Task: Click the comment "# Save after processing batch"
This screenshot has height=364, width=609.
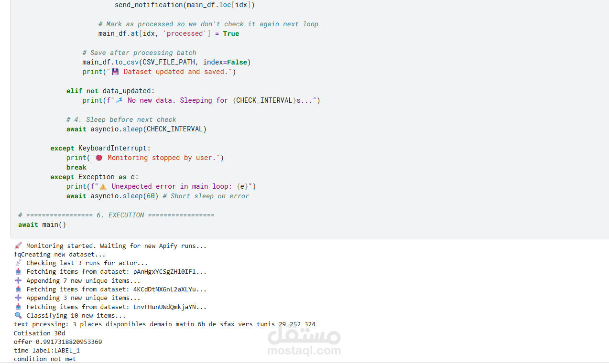Action: (x=139, y=53)
